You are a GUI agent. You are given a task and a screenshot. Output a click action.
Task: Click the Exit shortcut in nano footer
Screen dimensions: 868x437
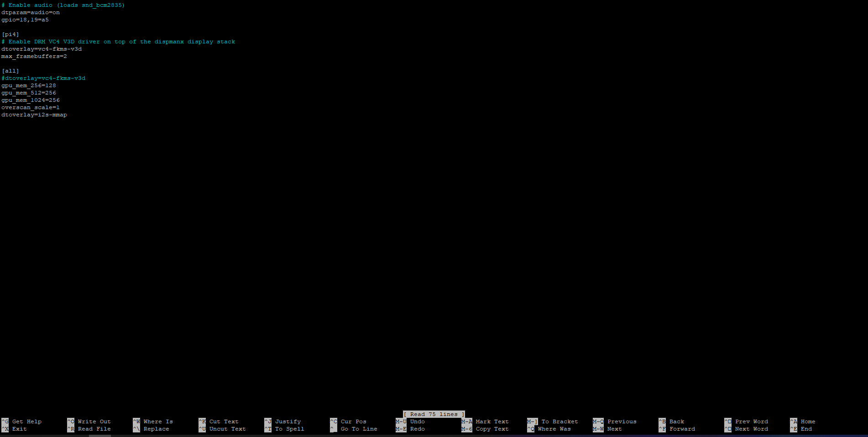(x=19, y=429)
